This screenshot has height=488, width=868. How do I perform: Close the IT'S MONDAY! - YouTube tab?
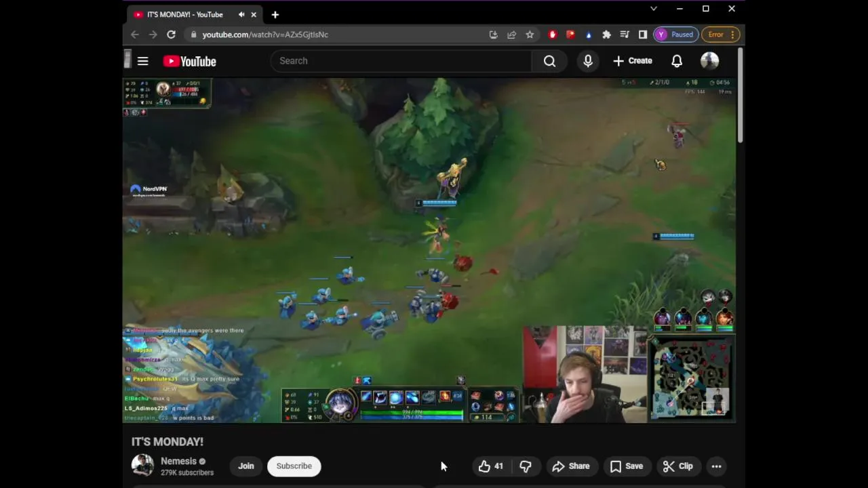pos(254,14)
